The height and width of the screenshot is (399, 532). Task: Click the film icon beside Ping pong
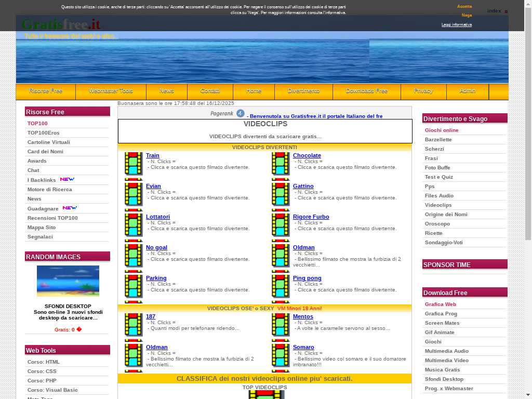pos(281,286)
